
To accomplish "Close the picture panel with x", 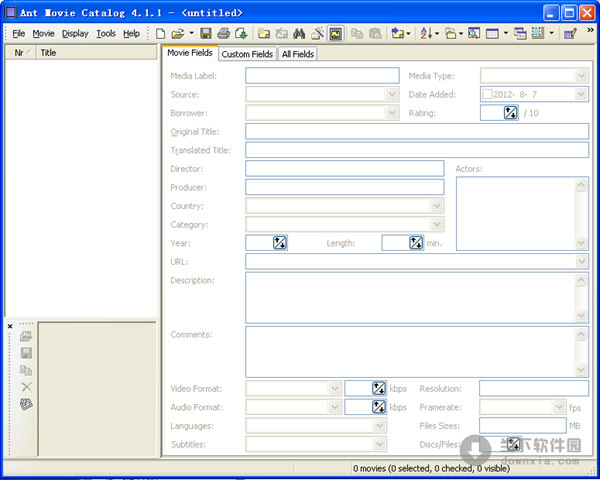I will coord(10,327).
